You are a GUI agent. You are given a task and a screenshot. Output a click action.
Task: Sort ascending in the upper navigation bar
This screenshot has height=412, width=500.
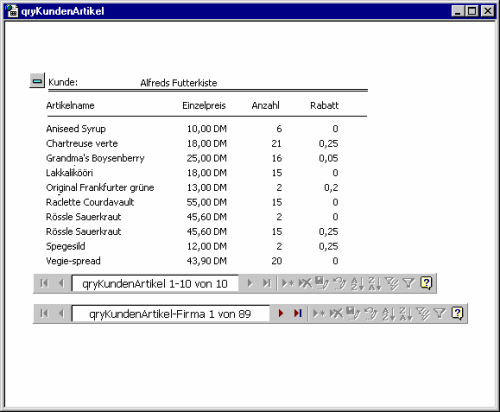click(x=357, y=284)
